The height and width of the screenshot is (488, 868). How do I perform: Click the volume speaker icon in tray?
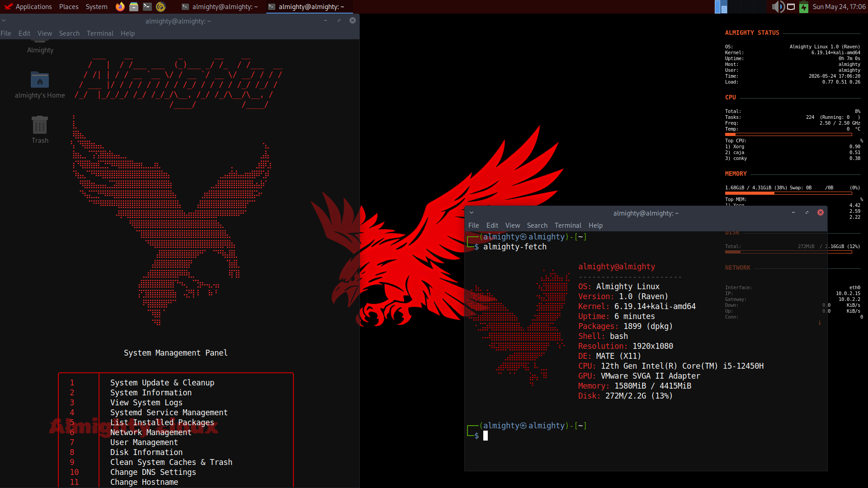778,6
